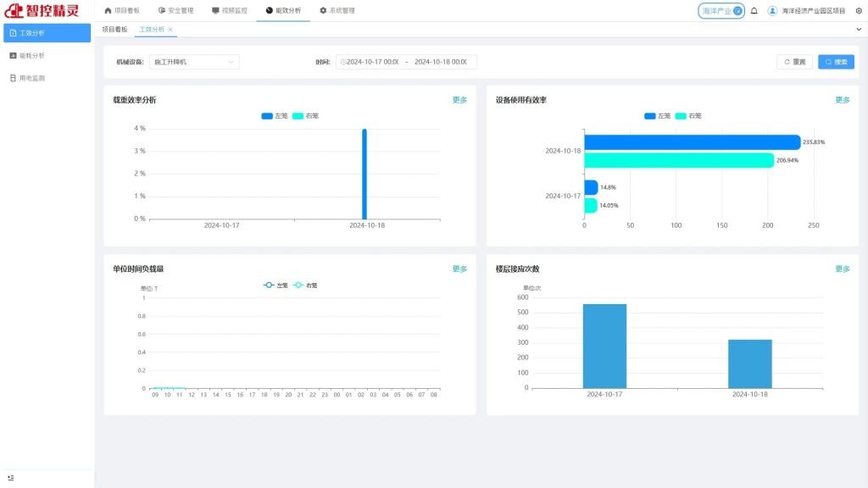Switch to 安全管理 top menu
The height and width of the screenshot is (488, 868).
click(175, 11)
